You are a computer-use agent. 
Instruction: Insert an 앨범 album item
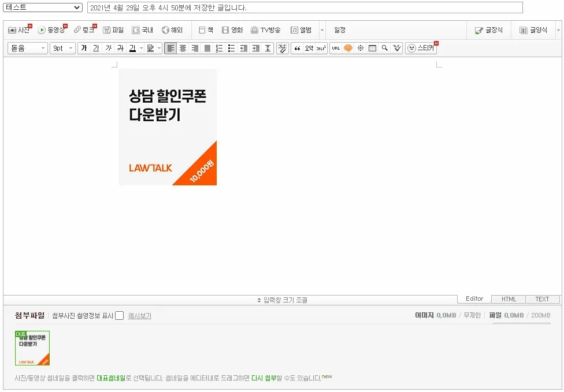click(x=301, y=30)
